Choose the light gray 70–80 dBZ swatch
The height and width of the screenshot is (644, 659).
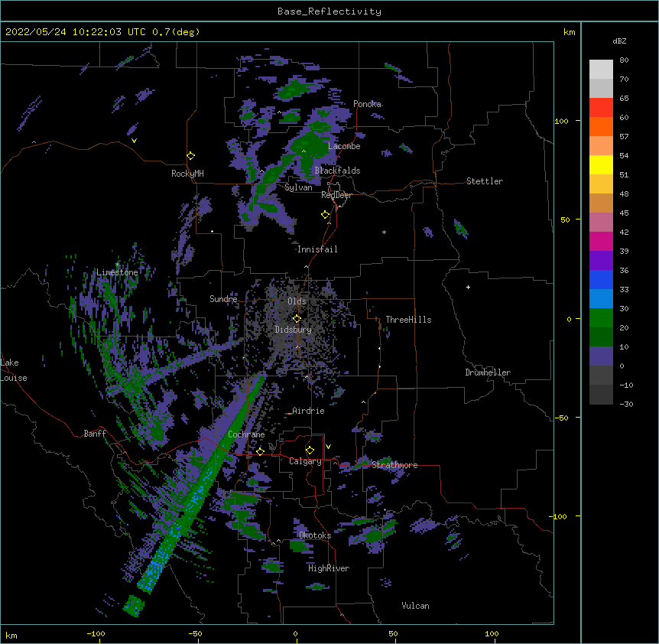601,70
